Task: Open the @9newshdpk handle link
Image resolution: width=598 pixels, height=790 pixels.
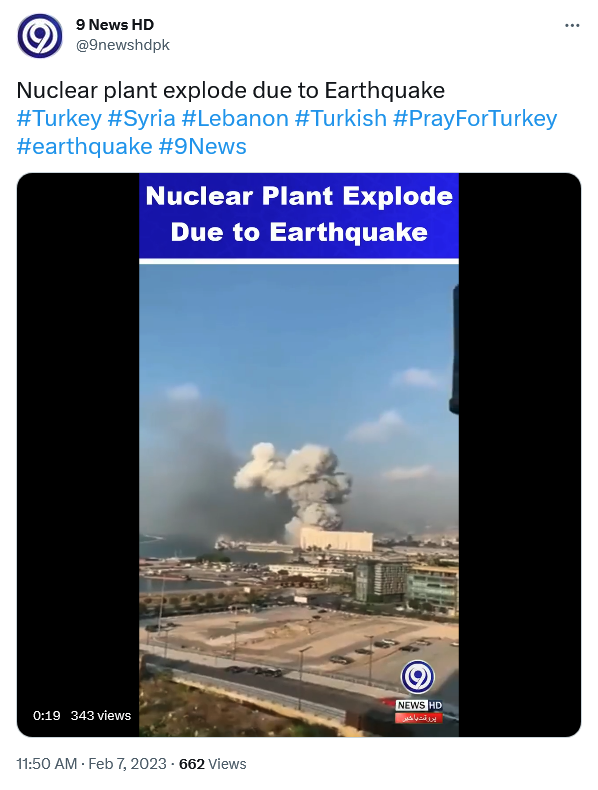Action: click(123, 45)
